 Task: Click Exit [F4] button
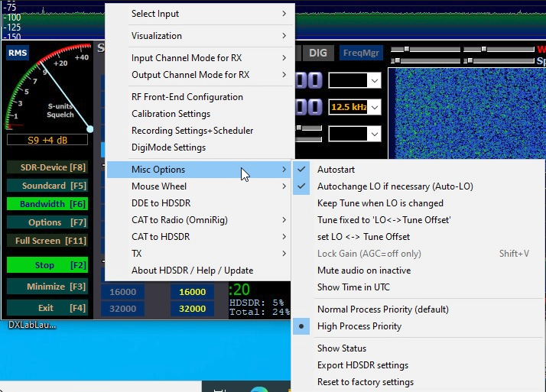click(x=47, y=308)
